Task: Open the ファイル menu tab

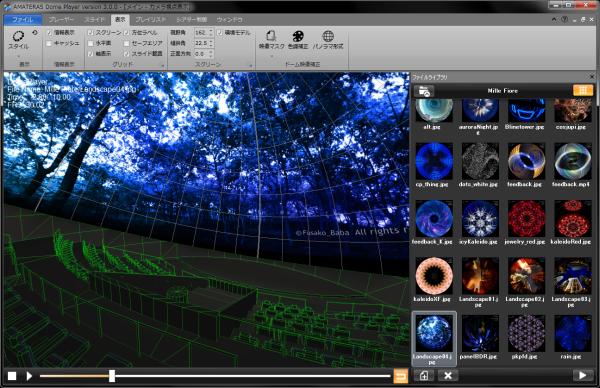Action: click(23, 20)
